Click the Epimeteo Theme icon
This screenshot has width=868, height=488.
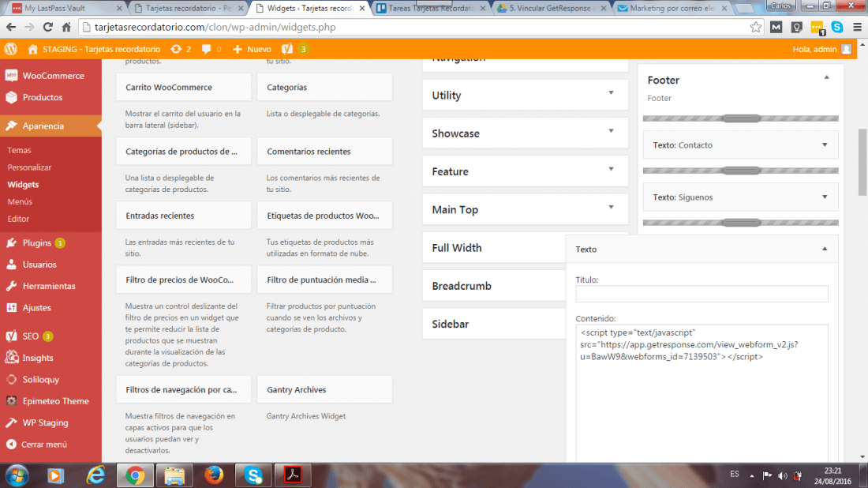(x=12, y=401)
